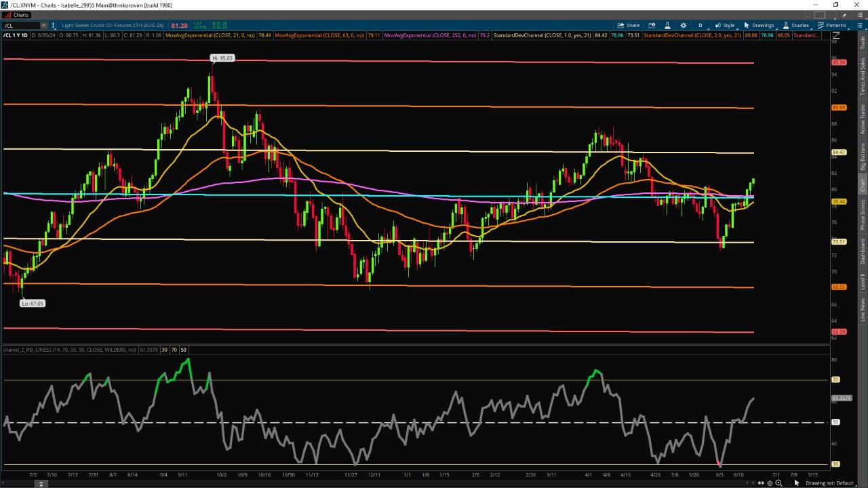Viewport: 868px width, 488px height.
Task: Toggle the RSI level 50 button
Action: tap(183, 350)
